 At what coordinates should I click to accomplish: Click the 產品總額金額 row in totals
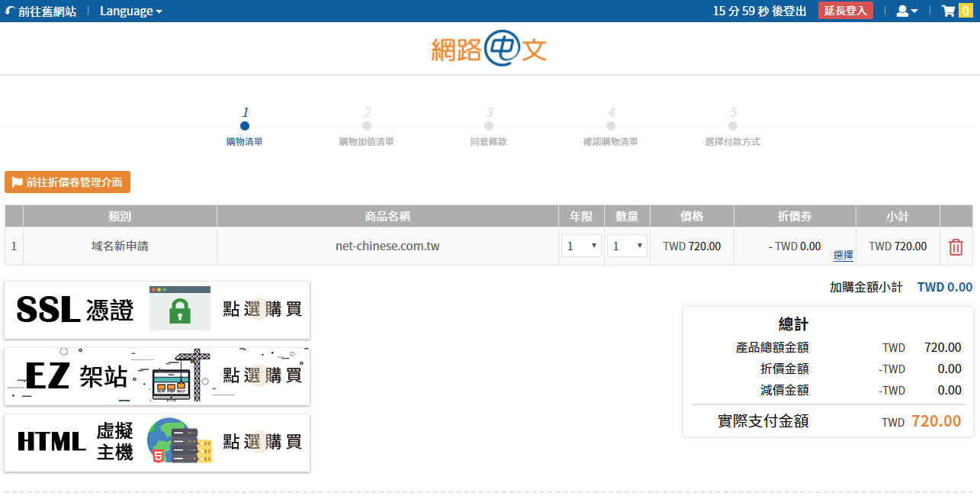pyautogui.click(x=827, y=347)
